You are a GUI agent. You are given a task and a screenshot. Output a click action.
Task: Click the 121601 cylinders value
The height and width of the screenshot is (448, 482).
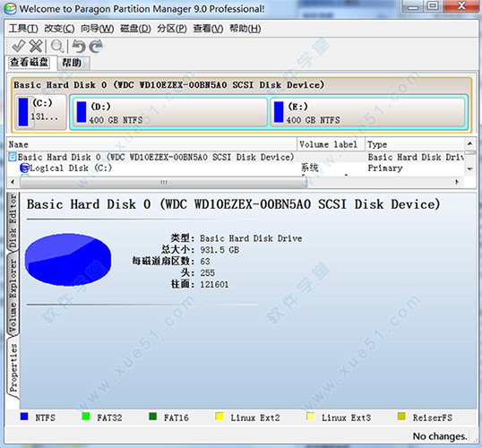pyautogui.click(x=214, y=284)
